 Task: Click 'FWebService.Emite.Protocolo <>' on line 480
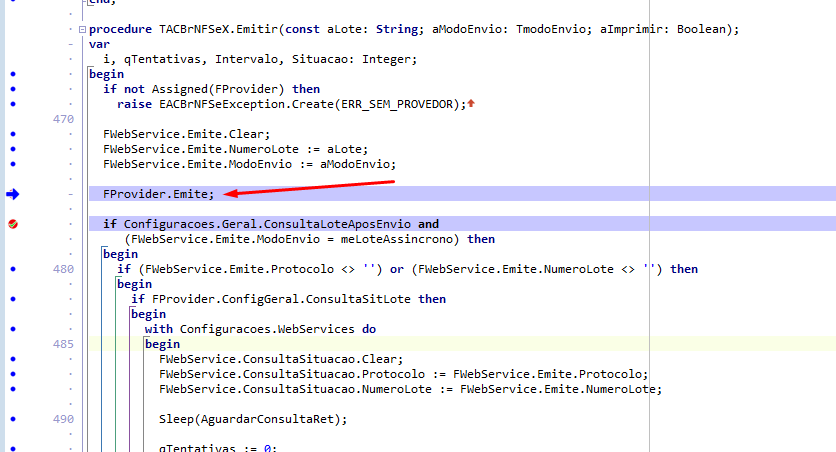(x=250, y=269)
